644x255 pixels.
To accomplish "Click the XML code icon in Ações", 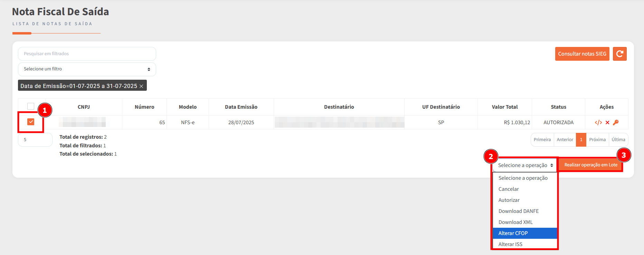I will pos(598,122).
